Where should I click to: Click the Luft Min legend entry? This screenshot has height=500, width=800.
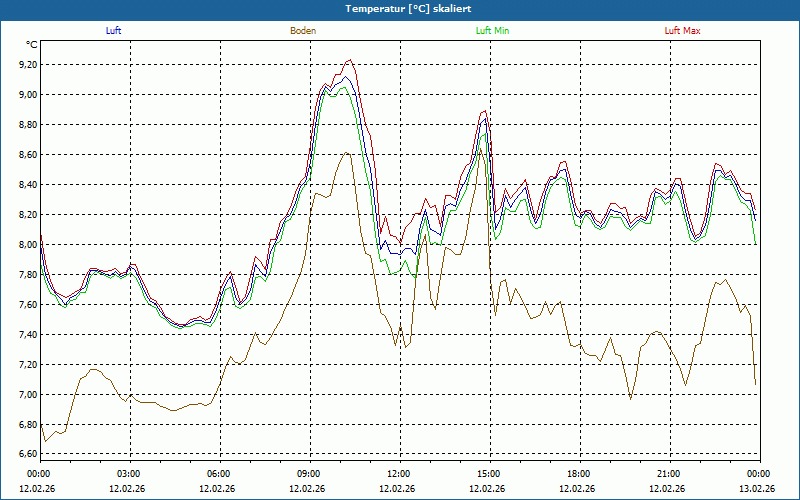tap(492, 31)
